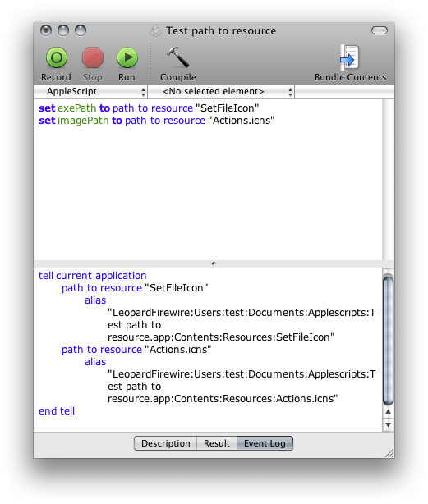Switch to the Result tab
The width and height of the screenshot is (428, 504).
coord(217,443)
